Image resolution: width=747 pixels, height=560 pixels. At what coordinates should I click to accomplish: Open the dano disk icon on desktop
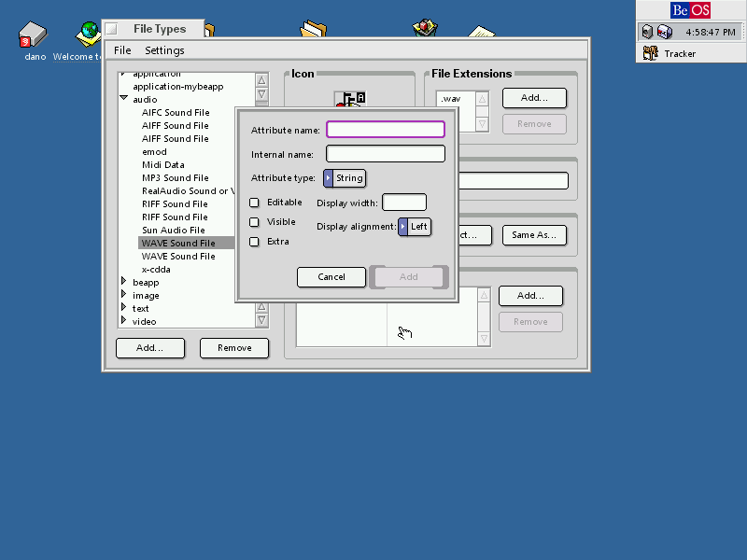pyautogui.click(x=33, y=35)
